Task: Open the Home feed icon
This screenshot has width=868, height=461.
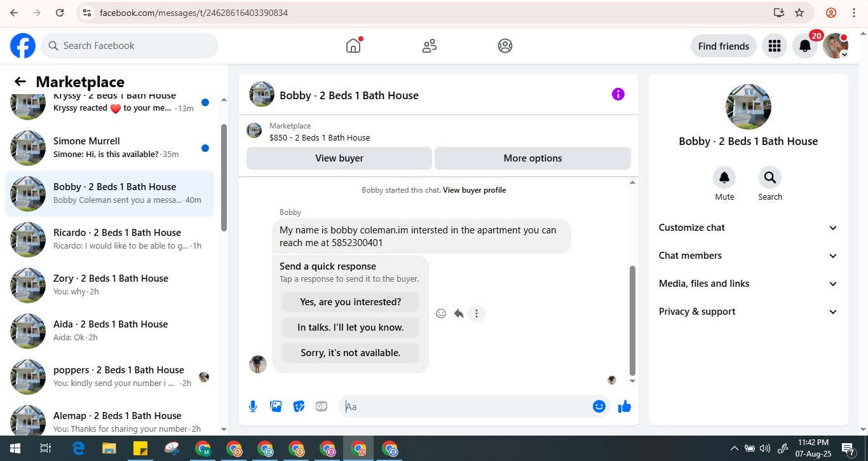Action: click(x=353, y=46)
